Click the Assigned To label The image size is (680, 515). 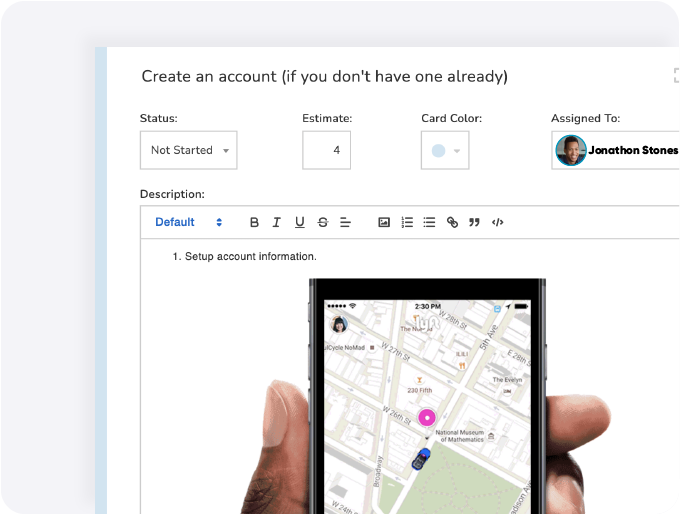(x=585, y=118)
